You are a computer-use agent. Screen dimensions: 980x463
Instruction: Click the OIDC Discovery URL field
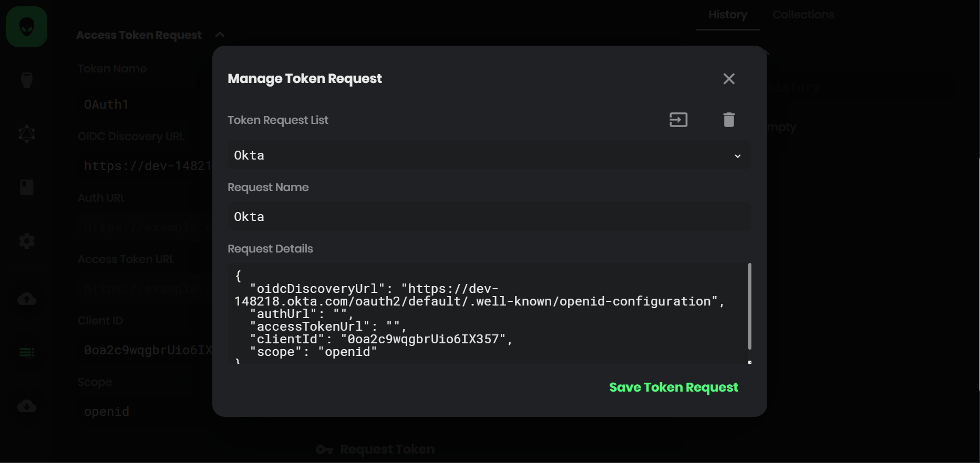point(146,166)
